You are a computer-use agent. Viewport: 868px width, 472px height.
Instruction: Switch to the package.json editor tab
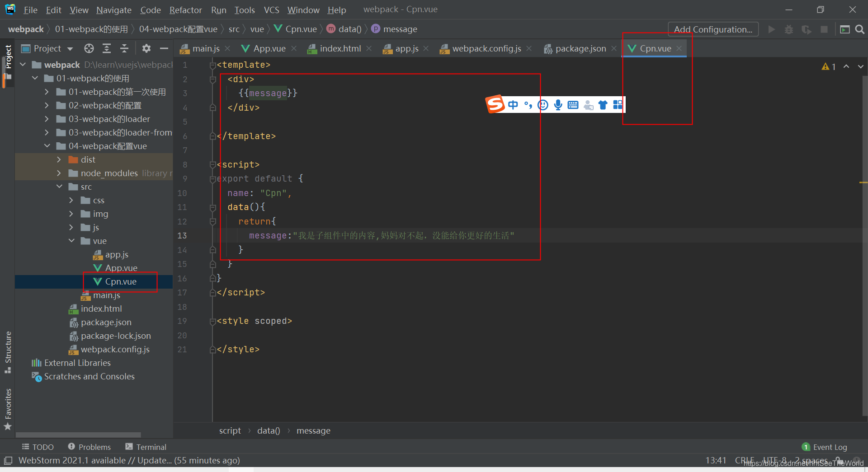pyautogui.click(x=580, y=48)
